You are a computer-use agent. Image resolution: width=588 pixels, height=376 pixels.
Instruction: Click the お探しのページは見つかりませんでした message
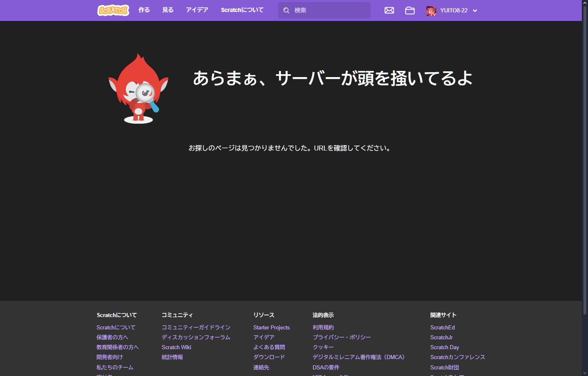click(x=290, y=148)
